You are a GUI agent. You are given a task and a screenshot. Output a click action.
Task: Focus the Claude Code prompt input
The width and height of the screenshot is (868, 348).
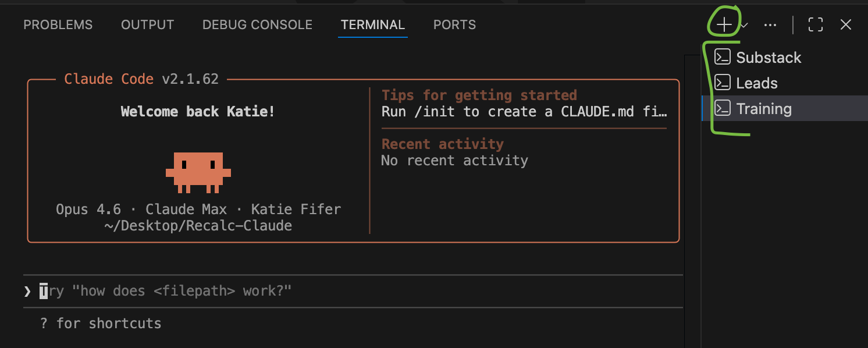[x=353, y=291]
